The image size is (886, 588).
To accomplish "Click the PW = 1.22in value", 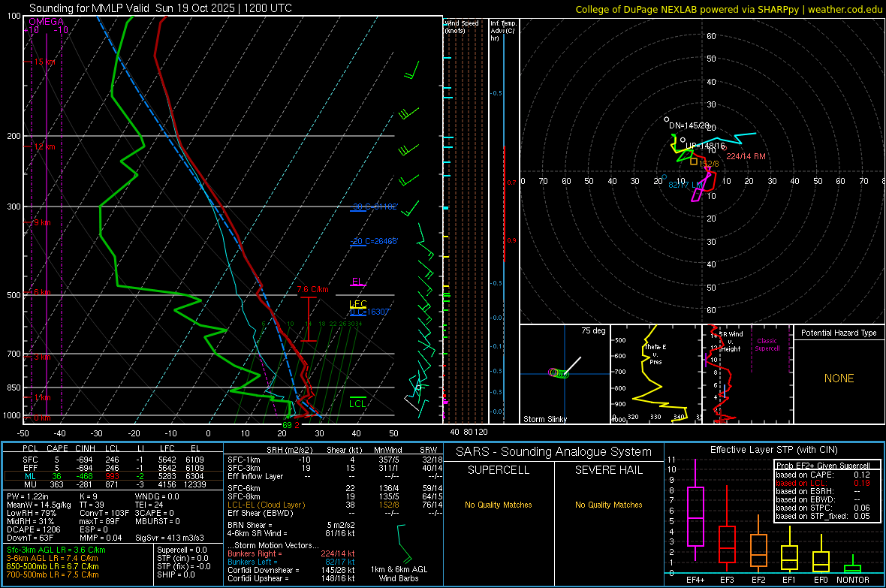I will (27, 496).
